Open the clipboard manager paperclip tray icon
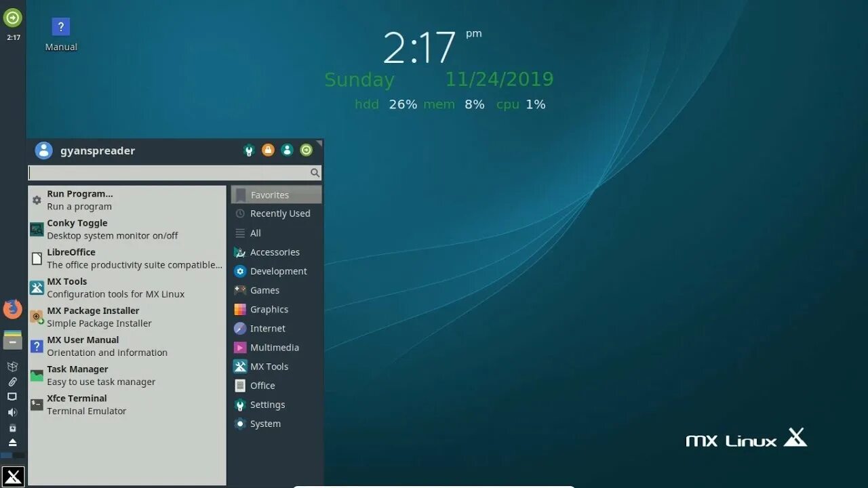Viewport: 868px width, 488px height. click(x=12, y=382)
